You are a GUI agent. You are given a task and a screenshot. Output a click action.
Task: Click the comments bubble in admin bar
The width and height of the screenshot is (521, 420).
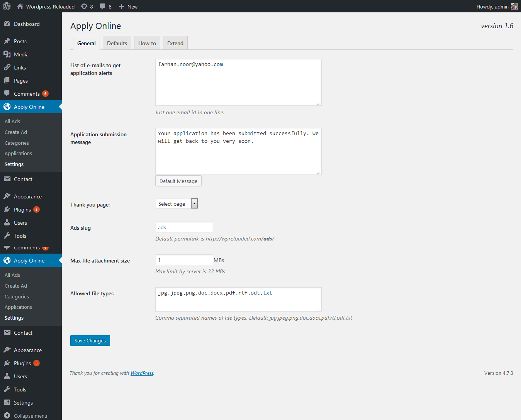point(103,7)
